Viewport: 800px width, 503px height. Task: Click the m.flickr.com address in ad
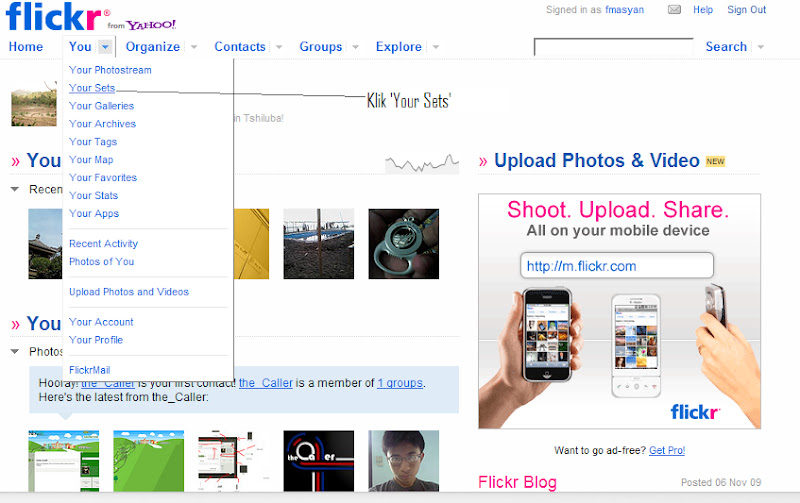coord(617,266)
